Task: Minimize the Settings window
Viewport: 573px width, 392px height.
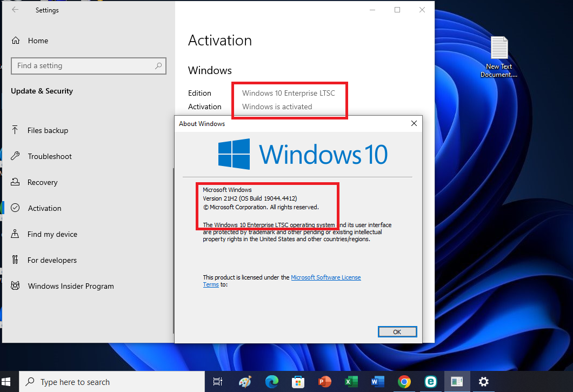Action: coord(372,10)
